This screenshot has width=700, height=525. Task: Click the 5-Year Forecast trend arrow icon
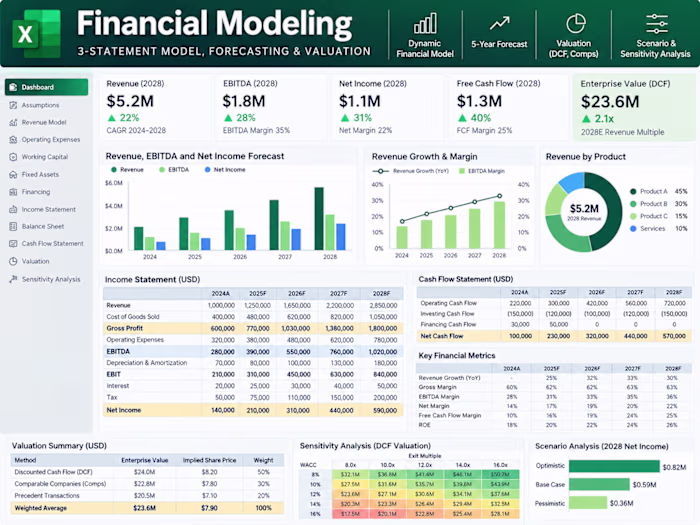point(499,23)
